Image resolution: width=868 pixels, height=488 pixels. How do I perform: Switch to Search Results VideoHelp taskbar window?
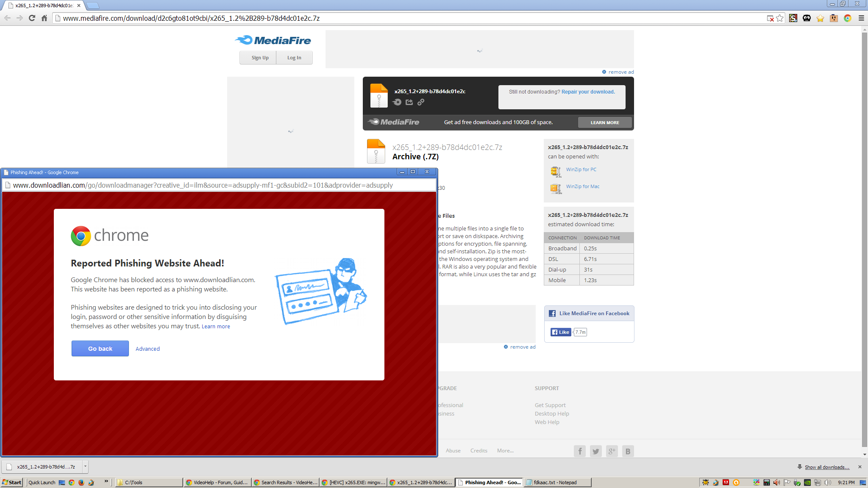point(285,482)
